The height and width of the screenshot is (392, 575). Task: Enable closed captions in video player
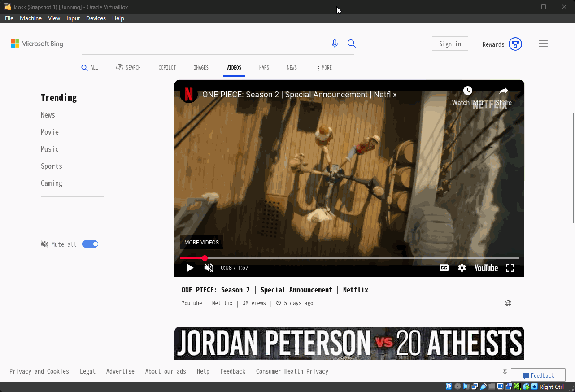[x=444, y=268]
